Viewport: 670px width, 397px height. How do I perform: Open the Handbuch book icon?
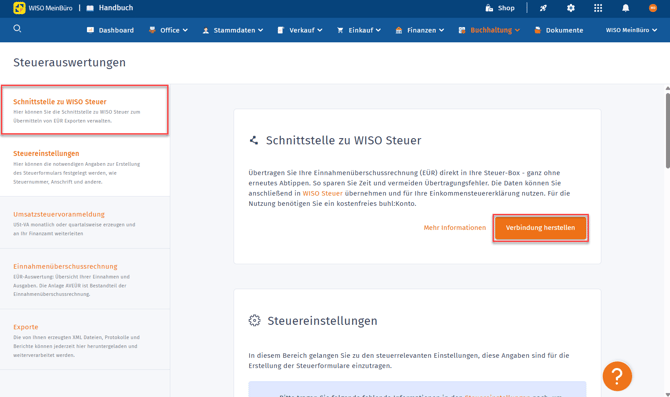pos(90,8)
